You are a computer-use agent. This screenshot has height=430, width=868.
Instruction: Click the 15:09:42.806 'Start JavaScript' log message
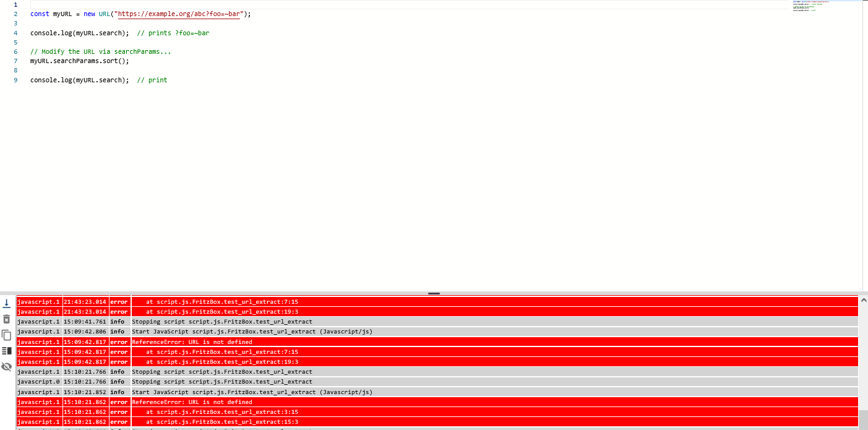point(494,332)
